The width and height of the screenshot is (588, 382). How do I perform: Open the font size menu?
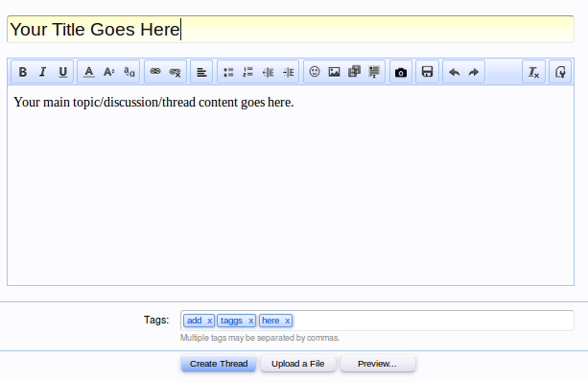coord(108,72)
